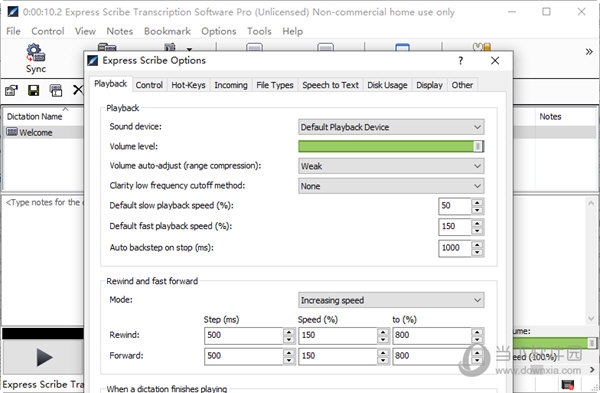Switch to the File Types tab
Screen dimensions: 600x393
tap(275, 85)
